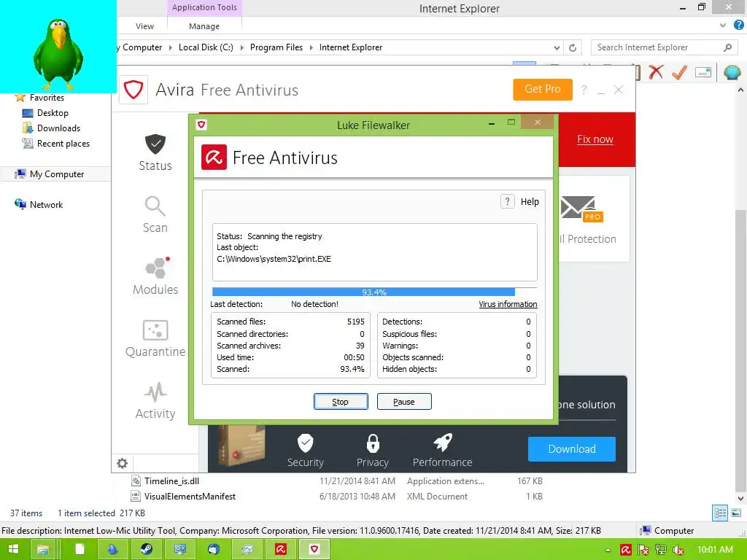Image resolution: width=747 pixels, height=560 pixels.
Task: Expand the breadcrumb arrow after Computer
Action: pos(170,47)
